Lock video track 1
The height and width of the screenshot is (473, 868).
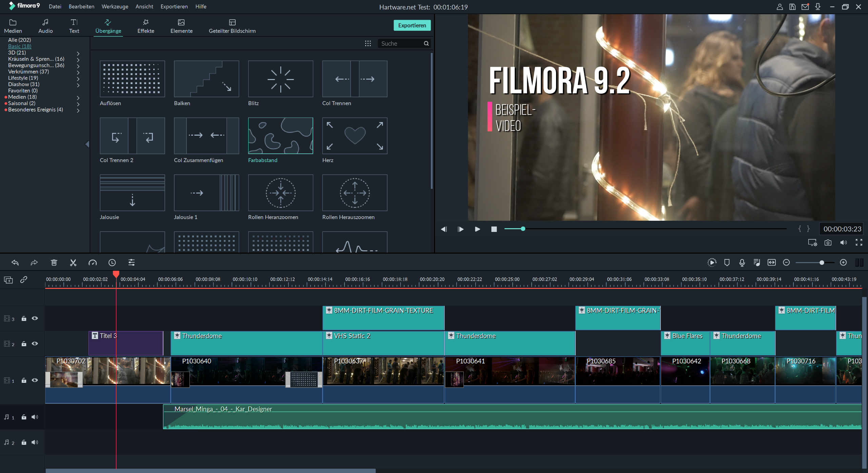coord(24,380)
